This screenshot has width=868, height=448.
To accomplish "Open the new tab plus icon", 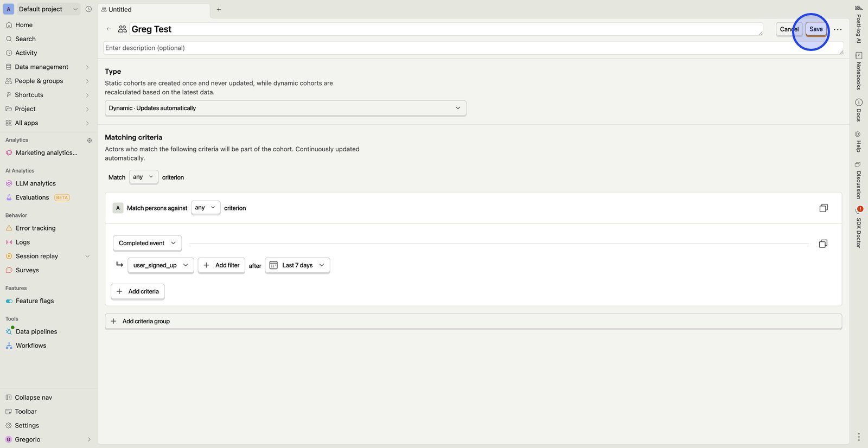I will (x=219, y=10).
